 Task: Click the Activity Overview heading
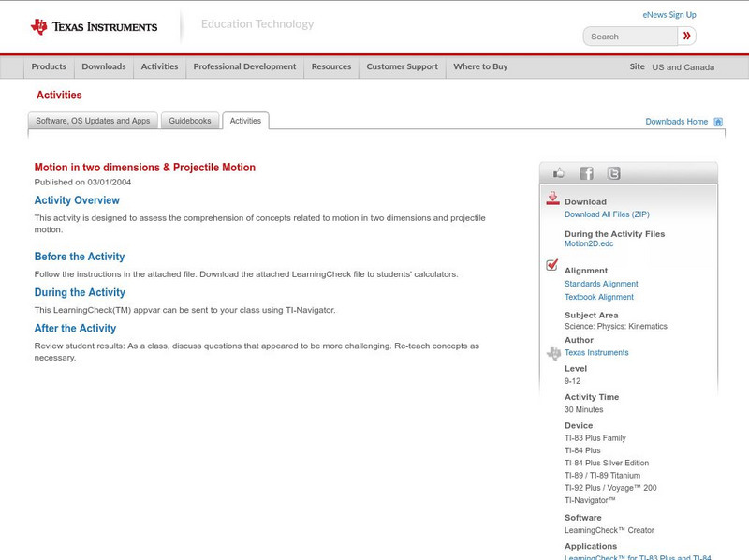point(77,200)
